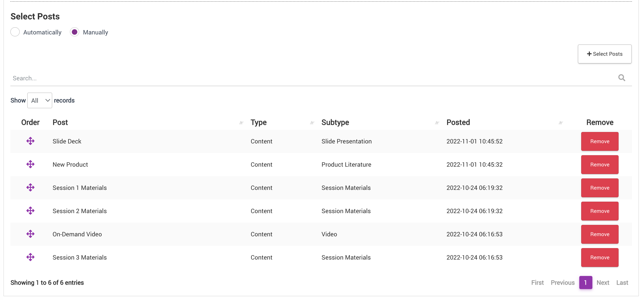This screenshot has width=644, height=300.
Task: Remove the On-Demand Video post
Action: [600, 234]
